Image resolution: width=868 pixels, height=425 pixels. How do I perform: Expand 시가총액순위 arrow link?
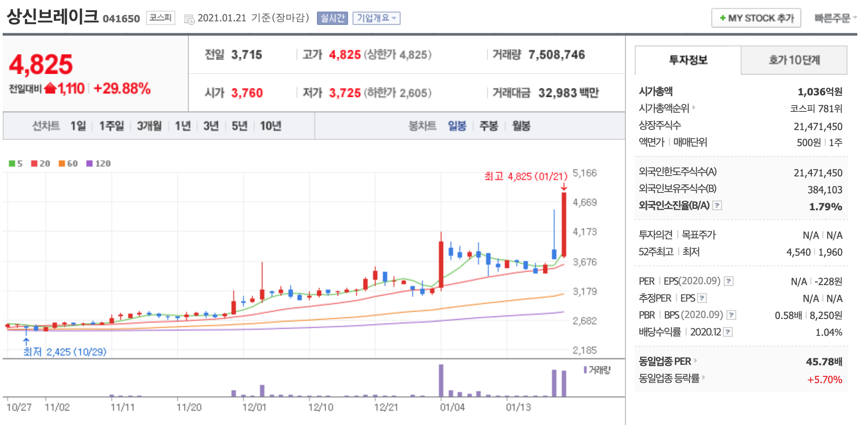click(x=694, y=107)
